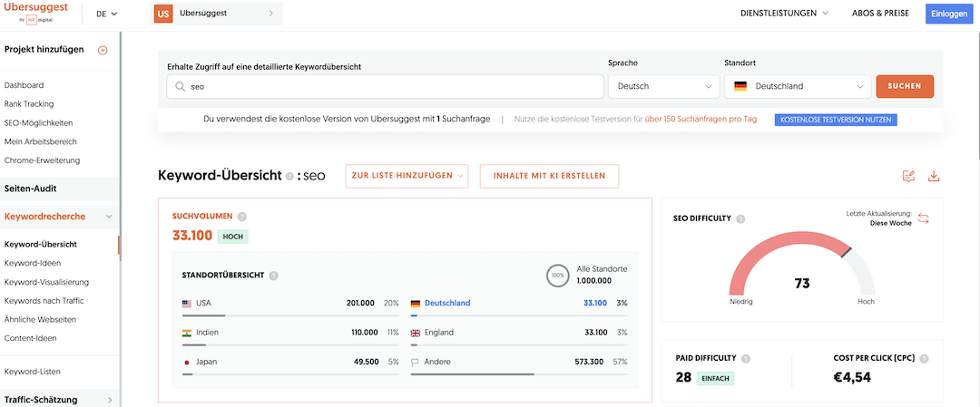Collapse the Keywordrecherche section chevron
This screenshot has height=407, width=980.
click(x=110, y=217)
